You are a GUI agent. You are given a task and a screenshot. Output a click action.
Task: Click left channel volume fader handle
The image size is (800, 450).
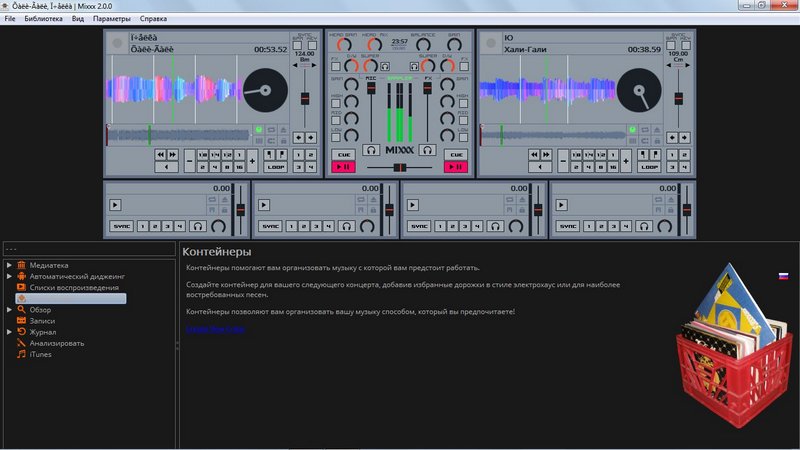tap(371, 88)
